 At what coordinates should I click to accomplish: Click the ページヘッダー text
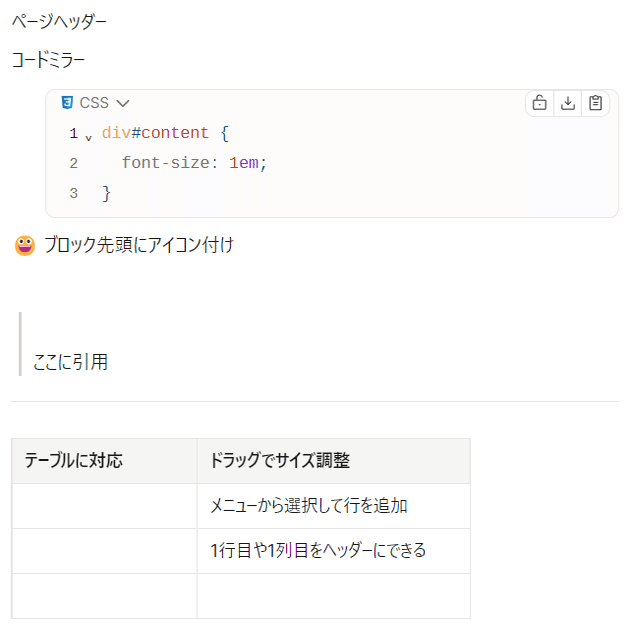coord(59,21)
